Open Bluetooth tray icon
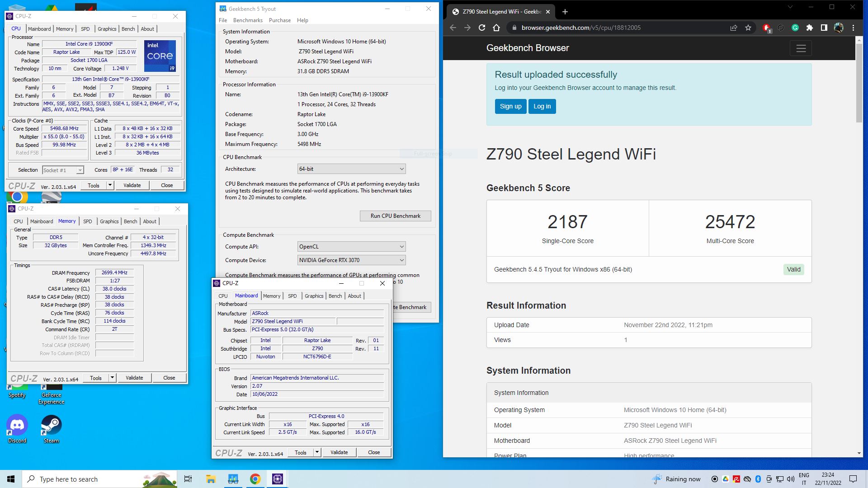Viewport: 868px width, 488px height. (758, 479)
